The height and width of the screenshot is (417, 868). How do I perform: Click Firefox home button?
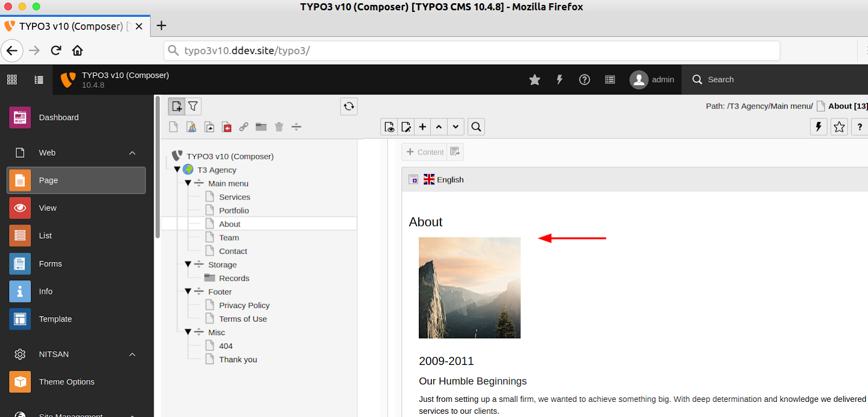78,50
